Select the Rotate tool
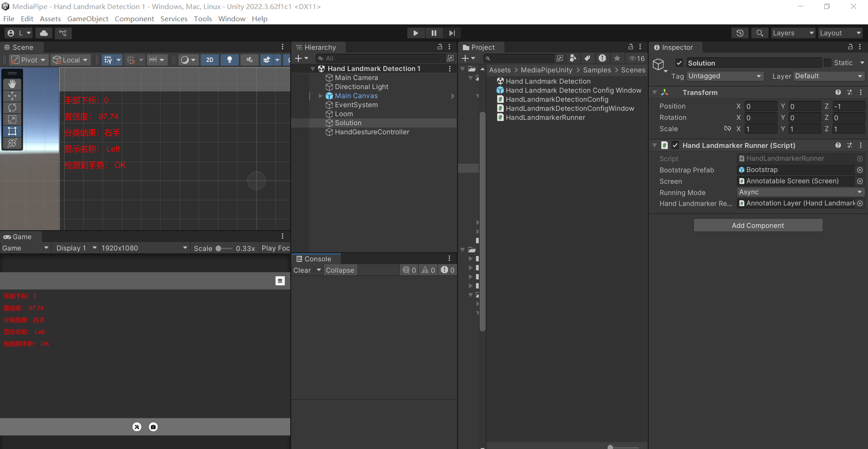This screenshot has height=449, width=868. tap(12, 108)
